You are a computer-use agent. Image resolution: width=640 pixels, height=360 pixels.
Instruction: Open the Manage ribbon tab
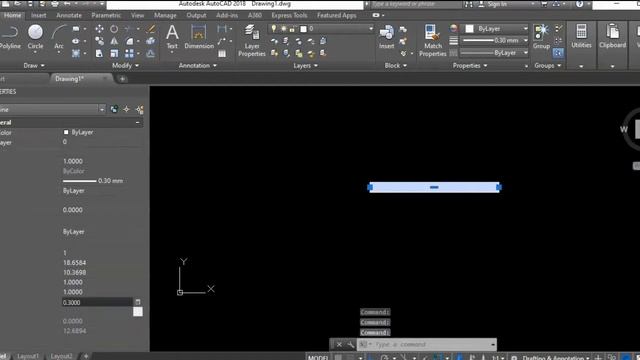(165, 15)
